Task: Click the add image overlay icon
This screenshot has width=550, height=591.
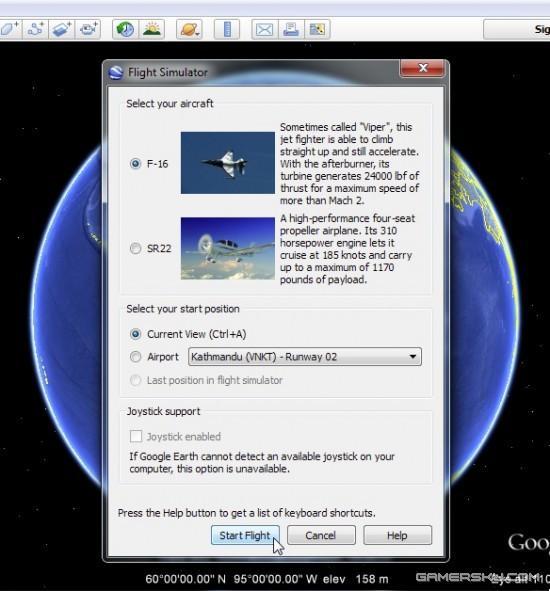Action: 61,29
